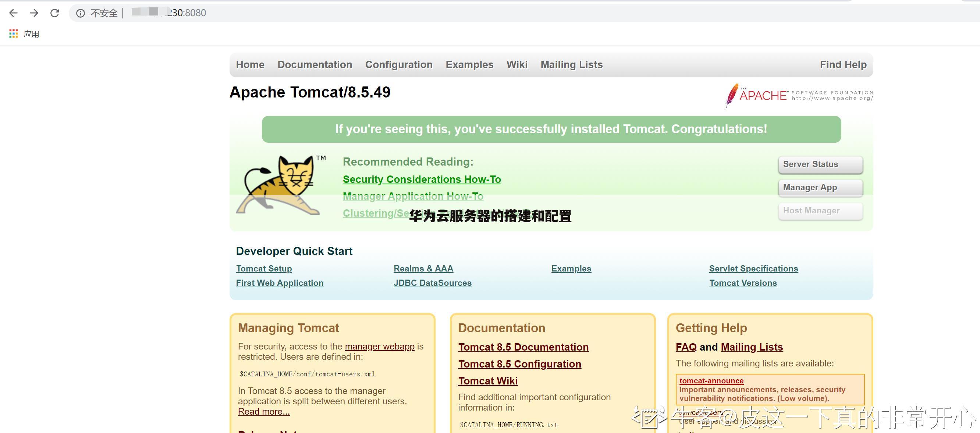
Task: Click the $CATALINA_HOME/RUNNING.txt path text
Action: 508,425
